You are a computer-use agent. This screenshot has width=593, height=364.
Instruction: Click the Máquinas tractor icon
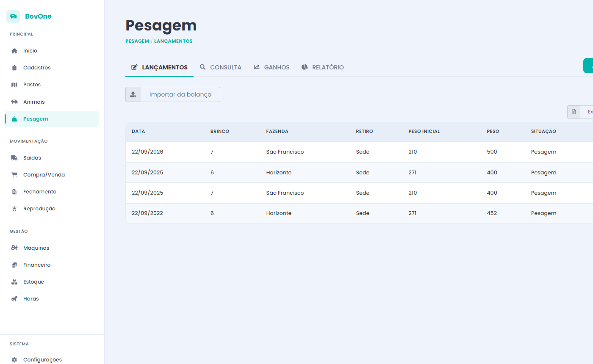(14, 248)
